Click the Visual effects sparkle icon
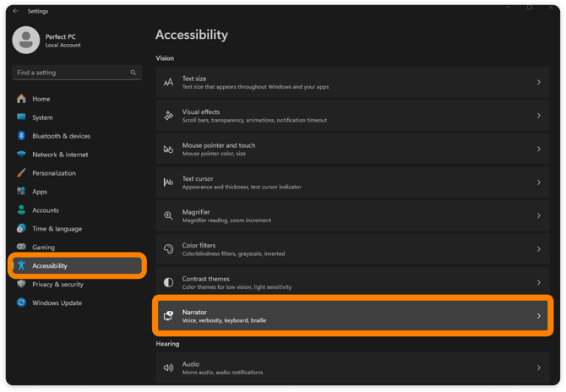Viewport: 566px width, 392px height. click(x=169, y=116)
